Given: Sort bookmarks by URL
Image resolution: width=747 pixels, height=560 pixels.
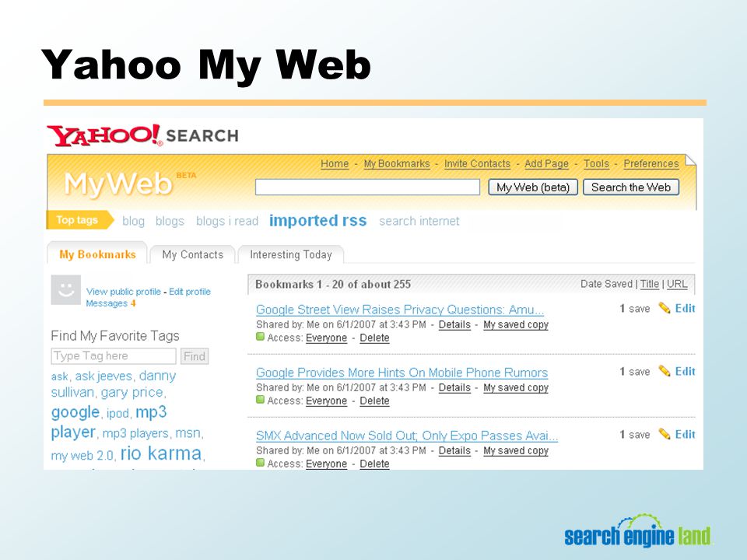Looking at the screenshot, I should (x=677, y=284).
